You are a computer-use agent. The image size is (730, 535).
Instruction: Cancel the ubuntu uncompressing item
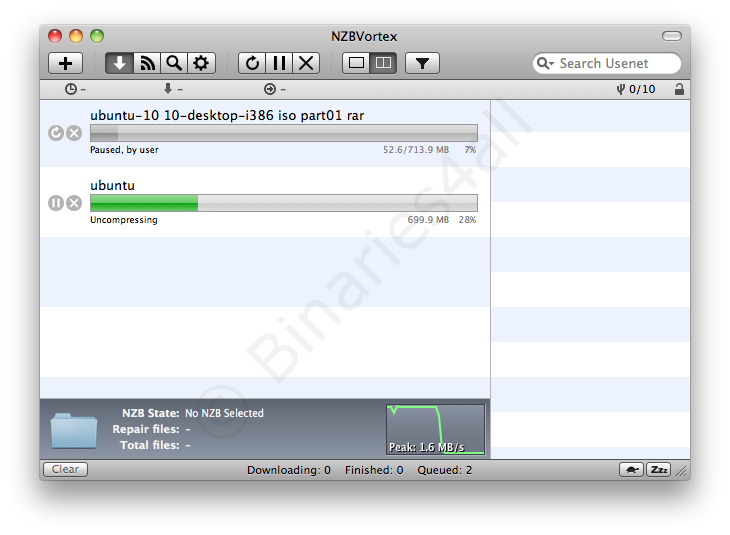pyautogui.click(x=74, y=203)
